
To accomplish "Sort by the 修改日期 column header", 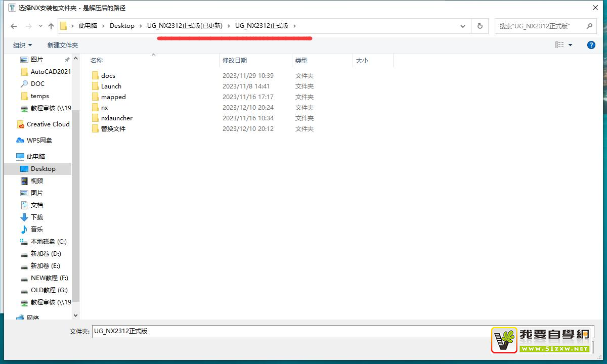I will (235, 60).
